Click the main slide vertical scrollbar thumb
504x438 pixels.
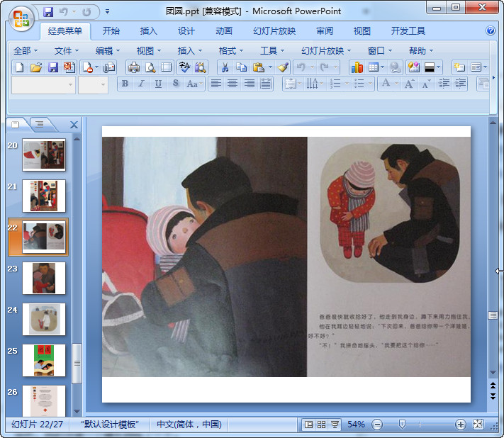pyautogui.click(x=493, y=315)
